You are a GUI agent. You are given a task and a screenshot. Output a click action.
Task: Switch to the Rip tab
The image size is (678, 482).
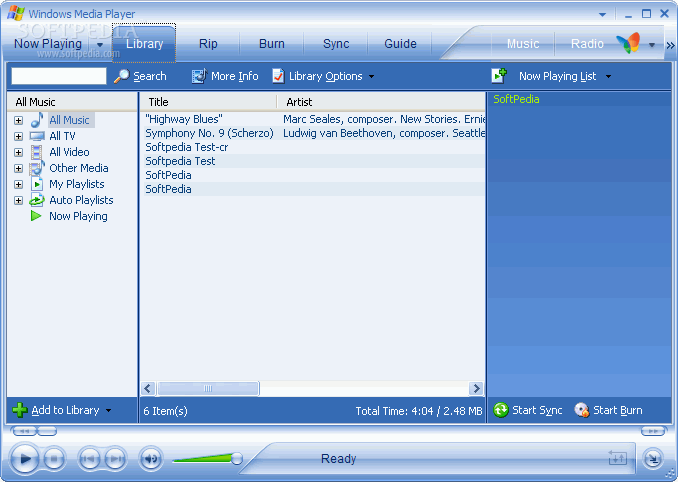click(x=208, y=44)
